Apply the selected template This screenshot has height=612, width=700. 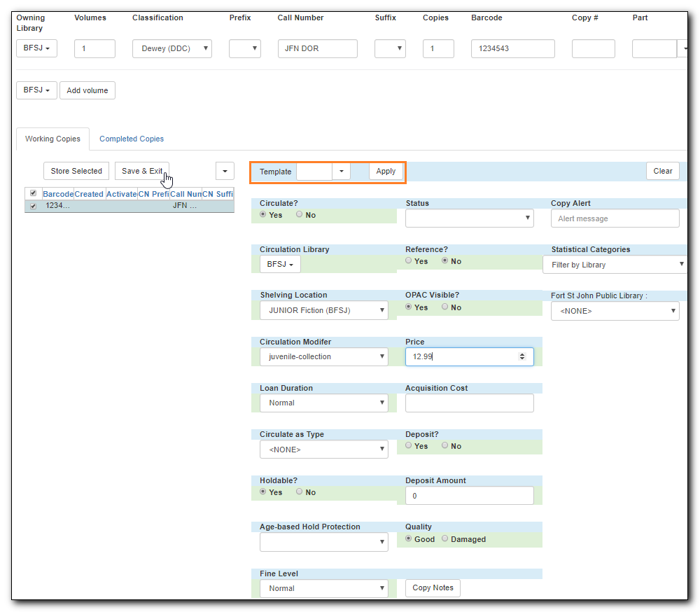[386, 172]
